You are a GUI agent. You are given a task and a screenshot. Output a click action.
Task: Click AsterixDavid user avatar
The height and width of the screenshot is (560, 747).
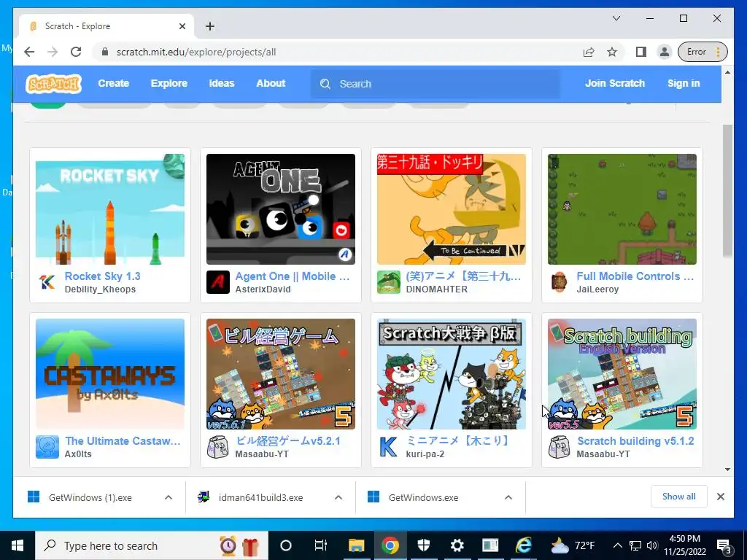[217, 282]
